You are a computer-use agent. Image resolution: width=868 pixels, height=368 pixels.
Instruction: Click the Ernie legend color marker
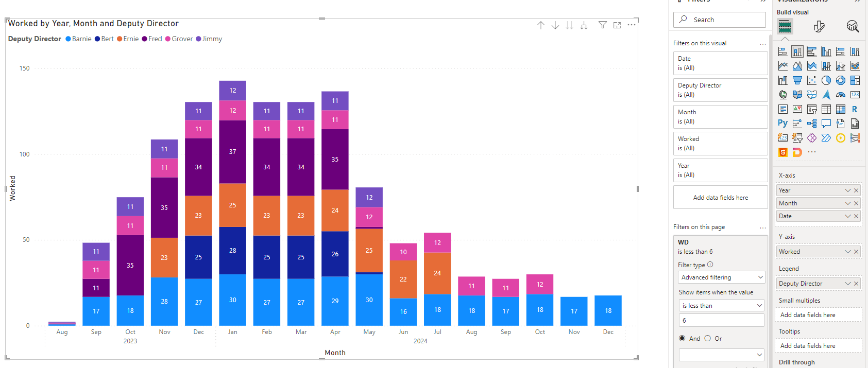tap(120, 39)
